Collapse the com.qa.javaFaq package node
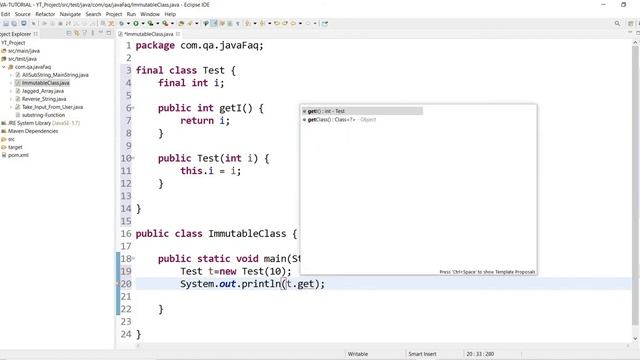 (x=4, y=67)
